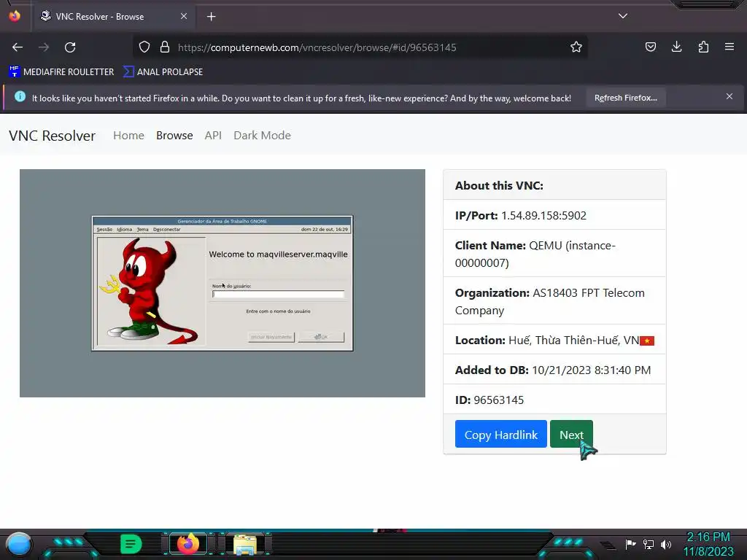Open the taskbar clock showing 2:16 PM

coord(708,544)
